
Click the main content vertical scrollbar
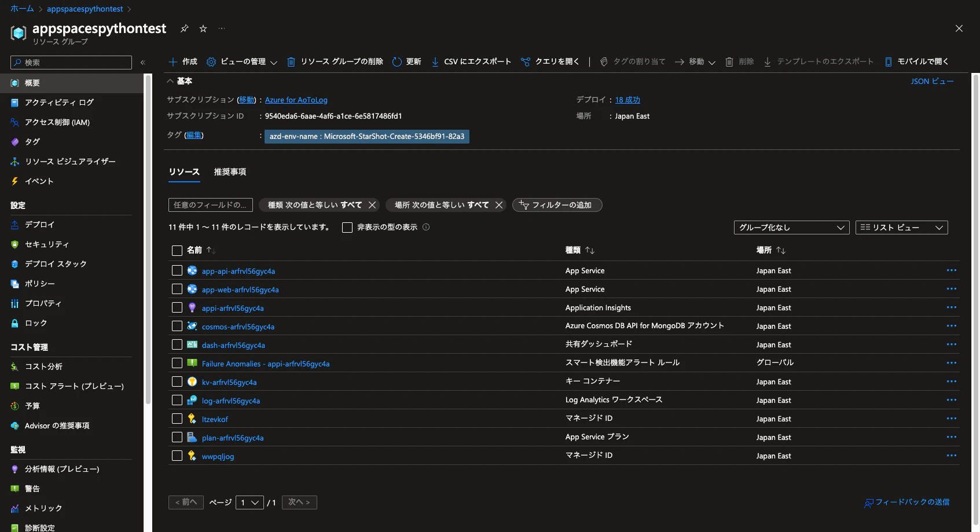(976, 301)
